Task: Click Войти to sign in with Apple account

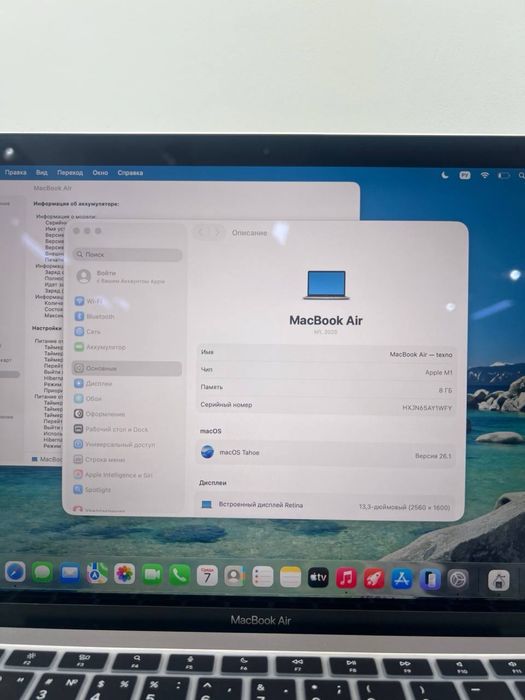Action: point(121,277)
